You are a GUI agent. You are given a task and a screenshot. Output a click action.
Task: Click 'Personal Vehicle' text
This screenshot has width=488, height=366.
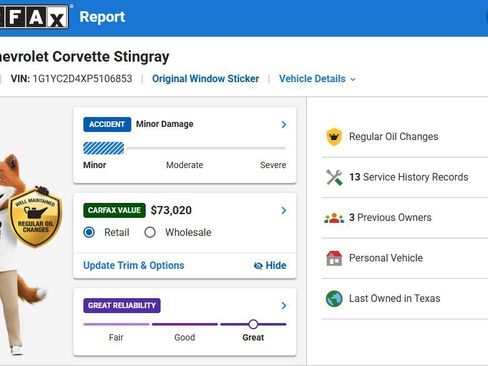coord(386,258)
